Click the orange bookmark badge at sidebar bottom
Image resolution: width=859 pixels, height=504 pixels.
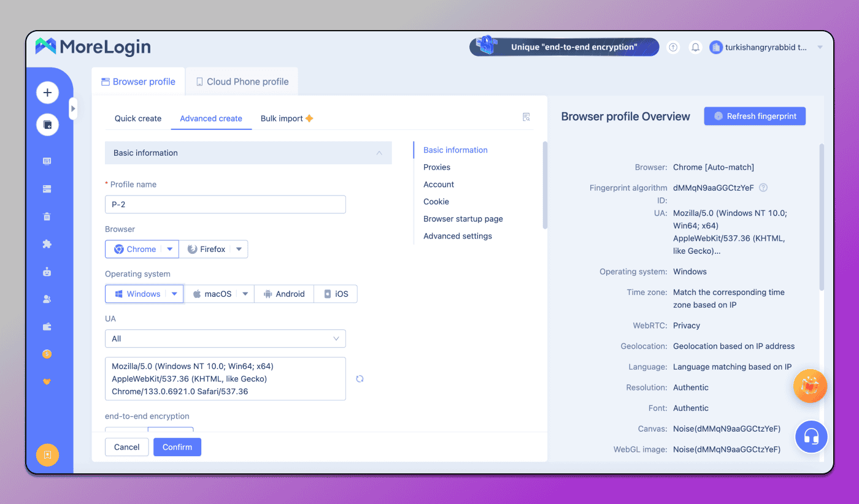click(x=47, y=455)
